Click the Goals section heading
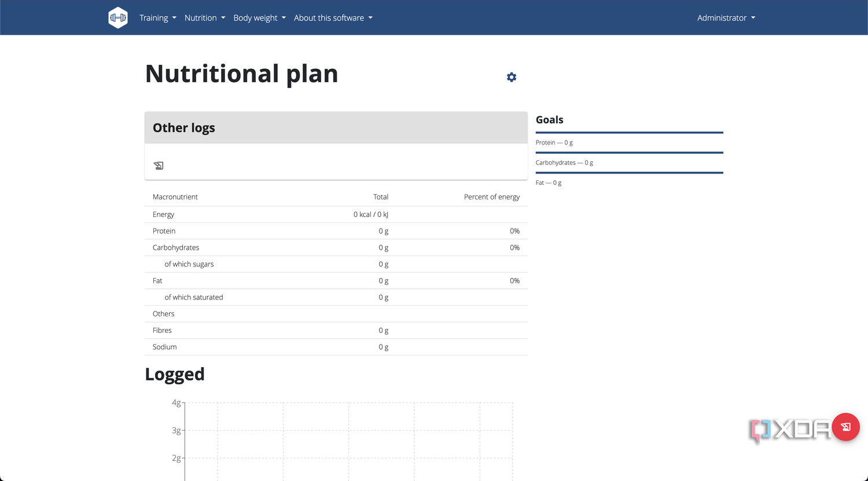This screenshot has width=868, height=481. point(550,120)
